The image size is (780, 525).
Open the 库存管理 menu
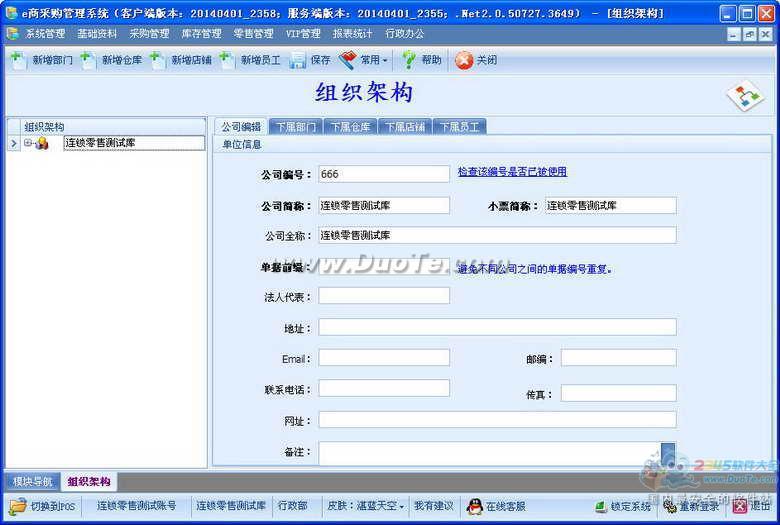(201, 34)
